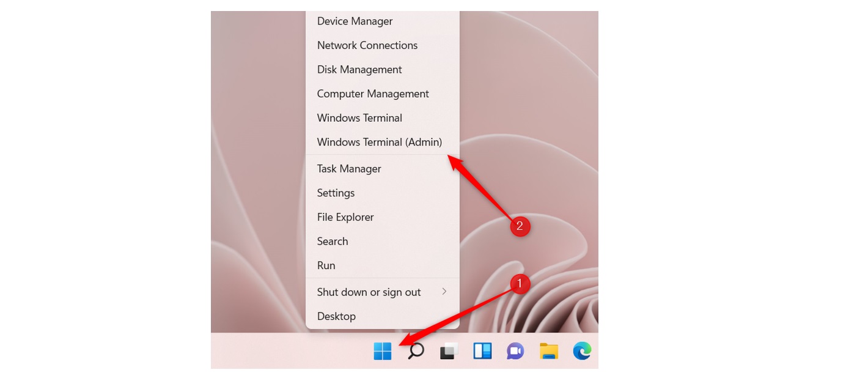
Task: Open Task View from the taskbar
Action: (x=449, y=351)
